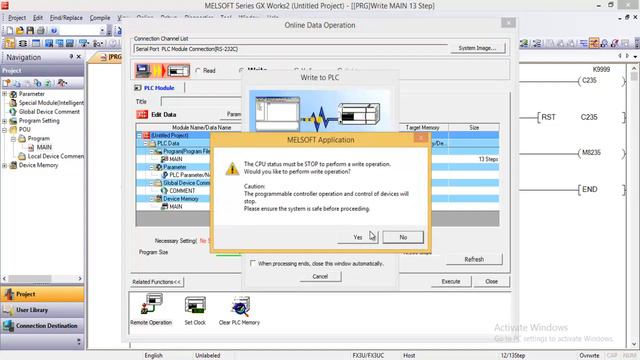Collapse the Untitled Project row in data list
640x360 pixels.
[139, 135]
